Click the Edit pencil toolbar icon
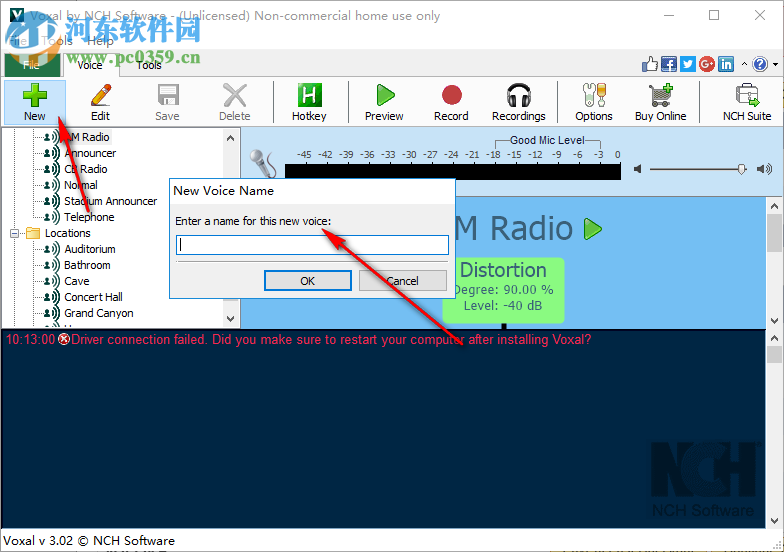784x552 pixels. (100, 95)
